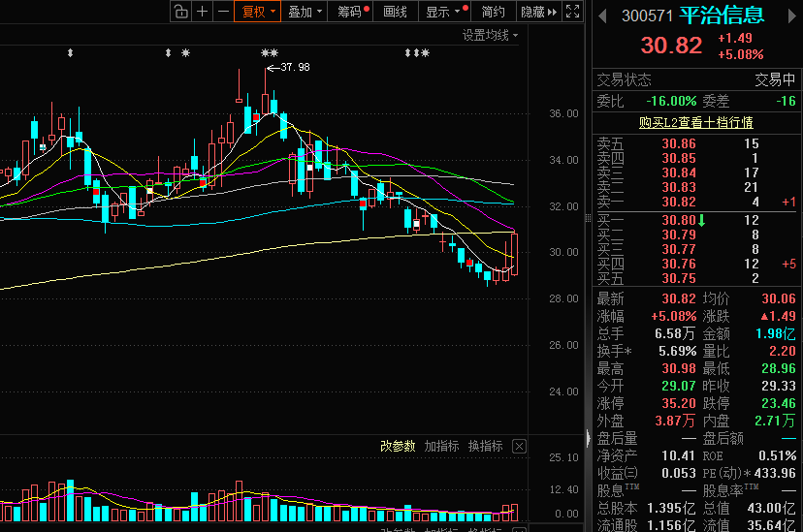
Task: Select the 买三 bid price 30.77
Action: [x=679, y=250]
